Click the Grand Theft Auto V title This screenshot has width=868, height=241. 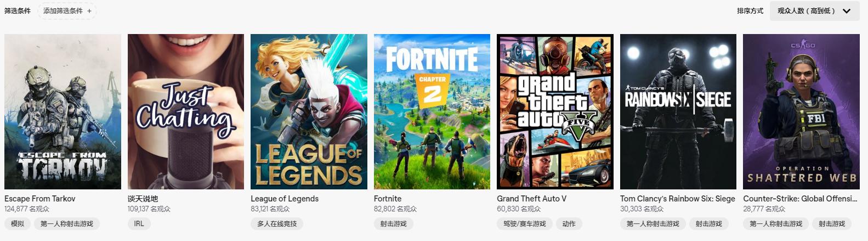531,199
